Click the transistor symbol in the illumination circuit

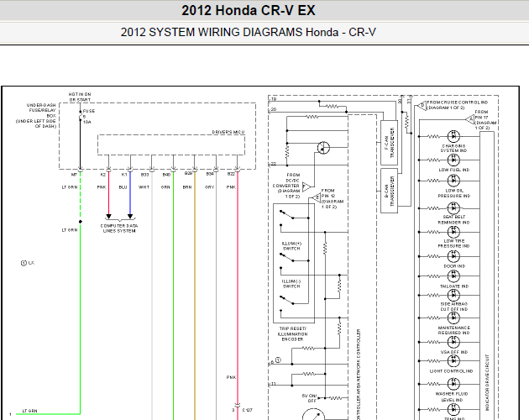click(323, 148)
